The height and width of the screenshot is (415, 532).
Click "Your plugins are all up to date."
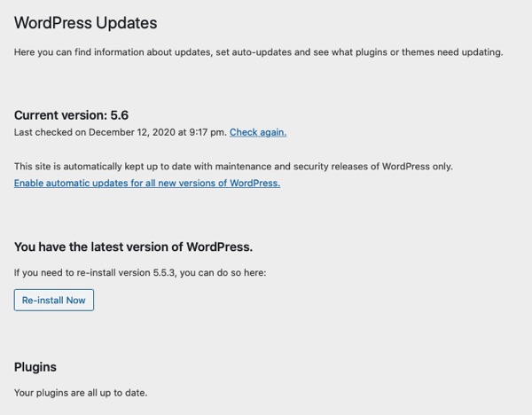tap(81, 392)
